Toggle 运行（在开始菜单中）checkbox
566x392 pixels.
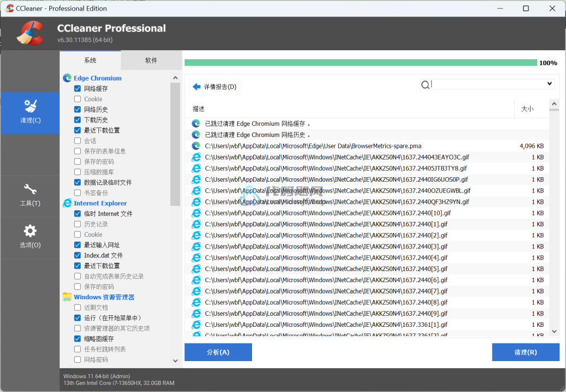pos(77,317)
